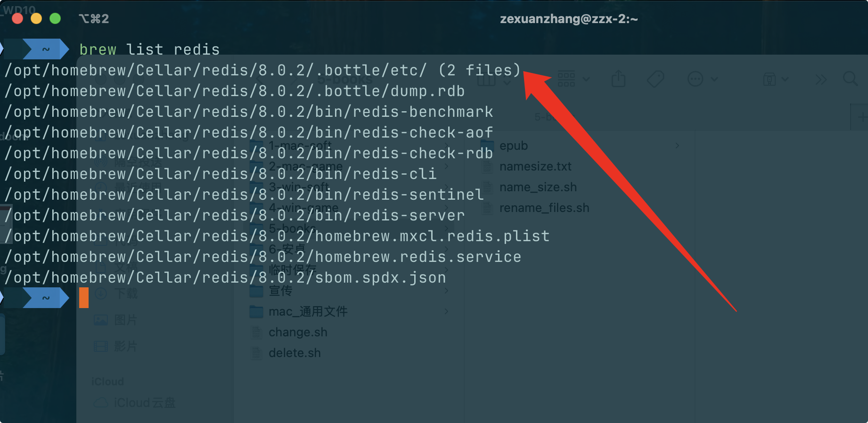Image resolution: width=868 pixels, height=423 pixels.
Task: Expand the epub folder chevron
Action: click(x=677, y=146)
